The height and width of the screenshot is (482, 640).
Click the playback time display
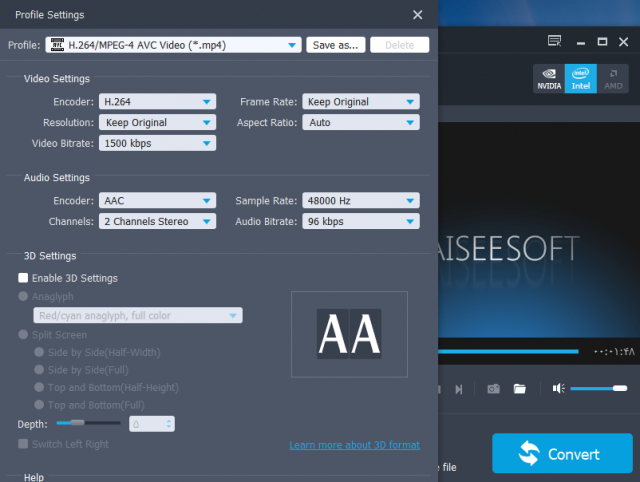(614, 352)
